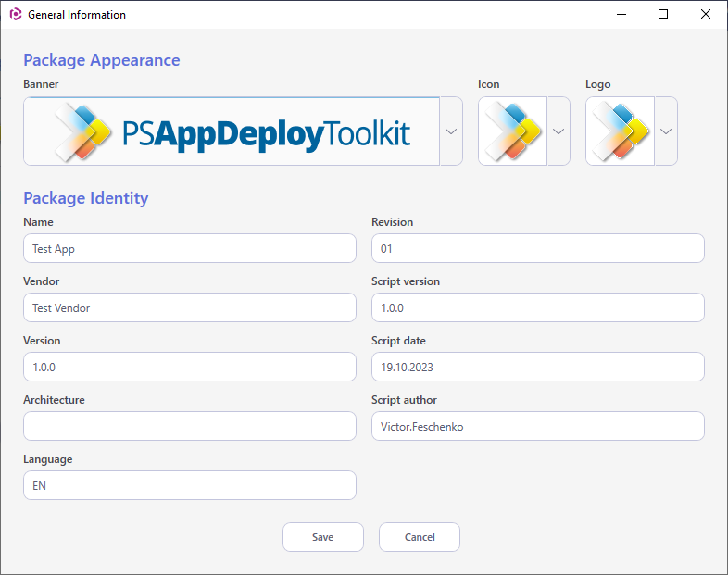
Task: Click the Package Appearance heading
Action: pyautogui.click(x=102, y=60)
